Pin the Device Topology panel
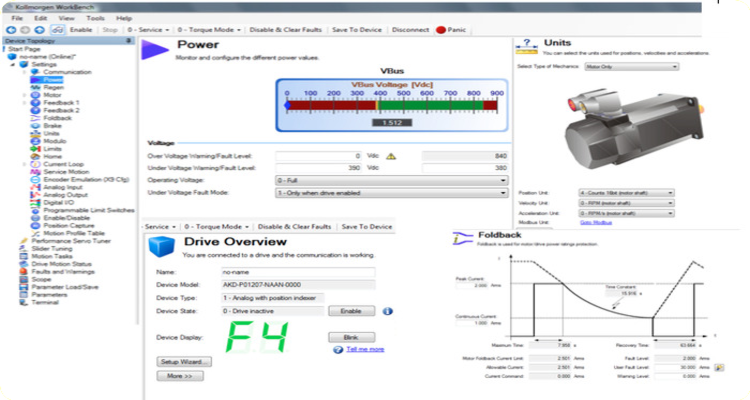750x400 pixels. (x=128, y=41)
